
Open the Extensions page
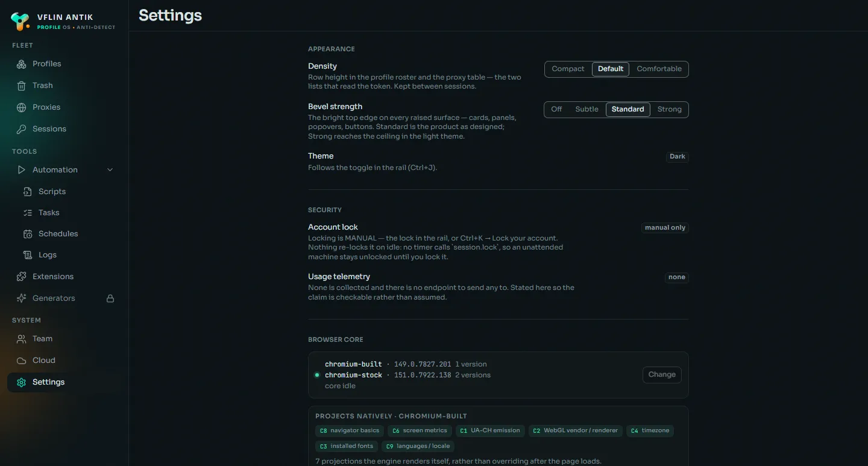point(64,277)
